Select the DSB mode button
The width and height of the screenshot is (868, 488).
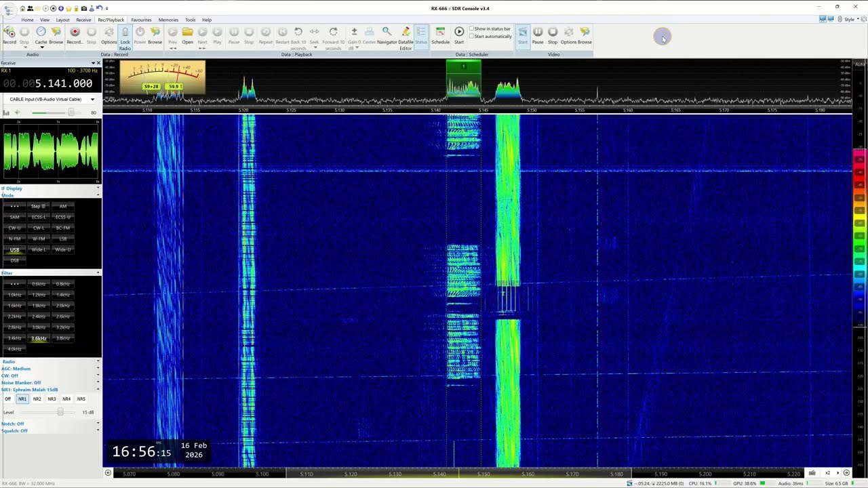pos(14,260)
